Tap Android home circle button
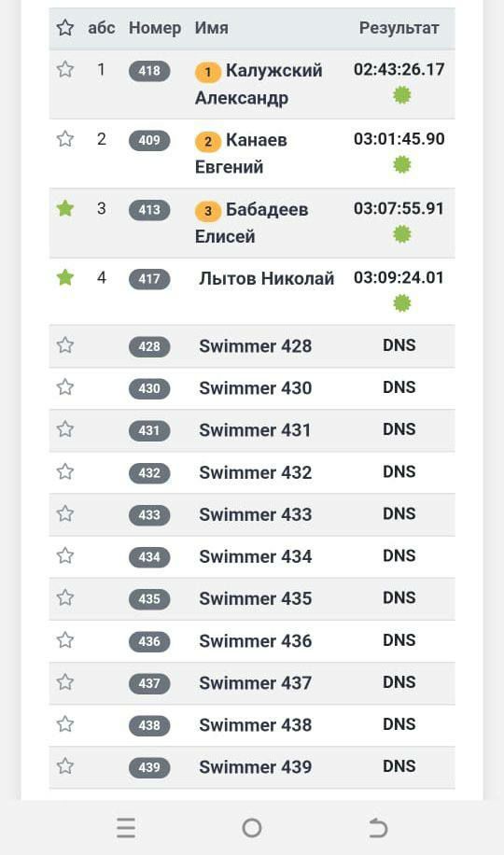This screenshot has height=855, width=504. (x=251, y=828)
